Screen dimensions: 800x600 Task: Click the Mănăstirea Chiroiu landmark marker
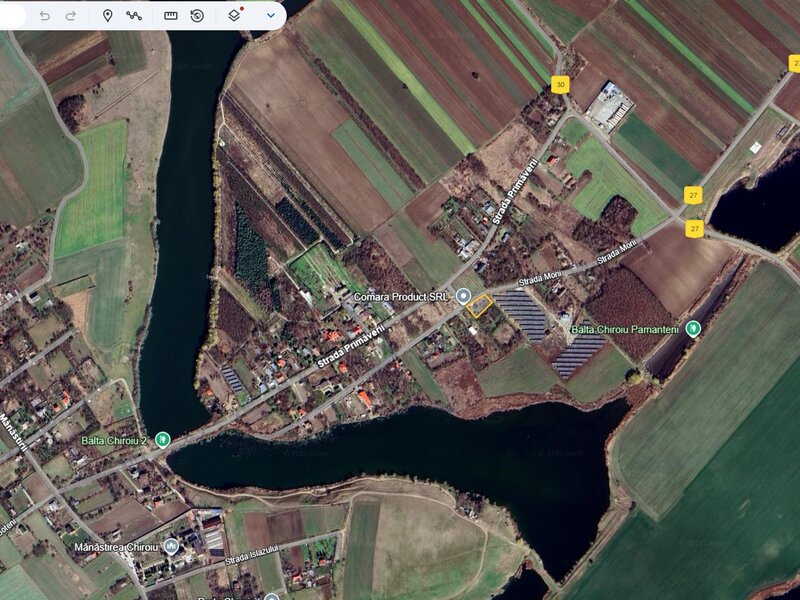click(171, 546)
